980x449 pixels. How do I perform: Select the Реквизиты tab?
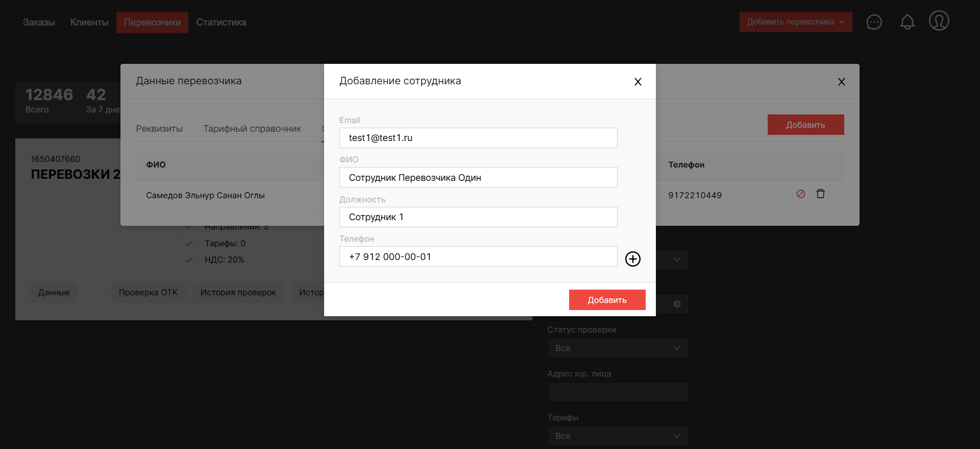[x=159, y=129]
